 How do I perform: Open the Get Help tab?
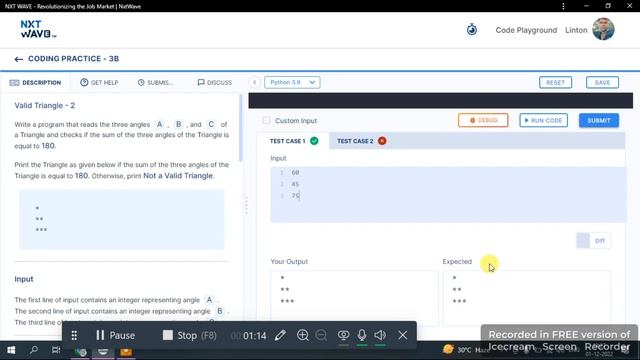point(99,82)
